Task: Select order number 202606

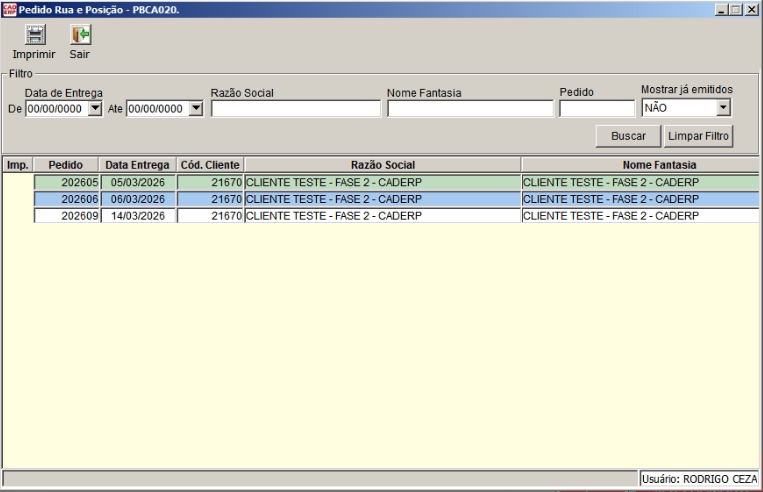Action: point(67,199)
